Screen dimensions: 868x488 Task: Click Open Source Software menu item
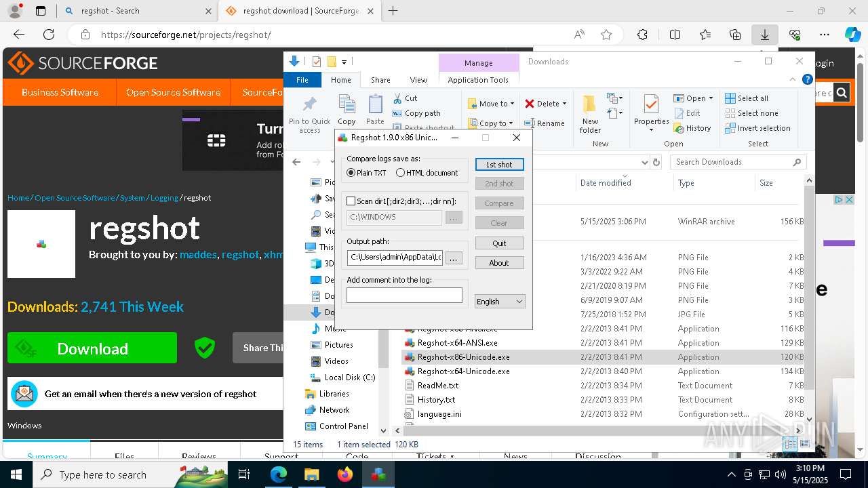[x=173, y=92]
